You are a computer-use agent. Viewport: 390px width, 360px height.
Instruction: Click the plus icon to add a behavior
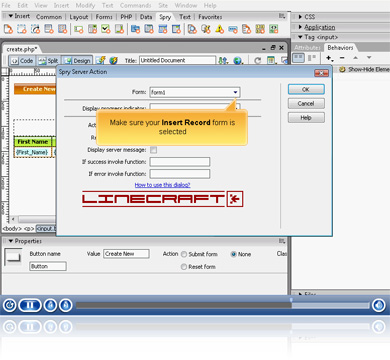[329, 58]
